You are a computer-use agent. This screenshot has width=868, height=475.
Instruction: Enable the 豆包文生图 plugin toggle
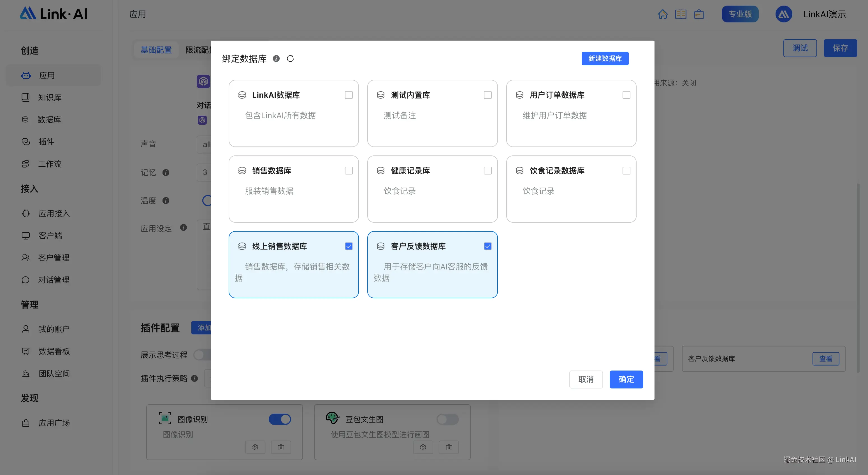tap(447, 419)
